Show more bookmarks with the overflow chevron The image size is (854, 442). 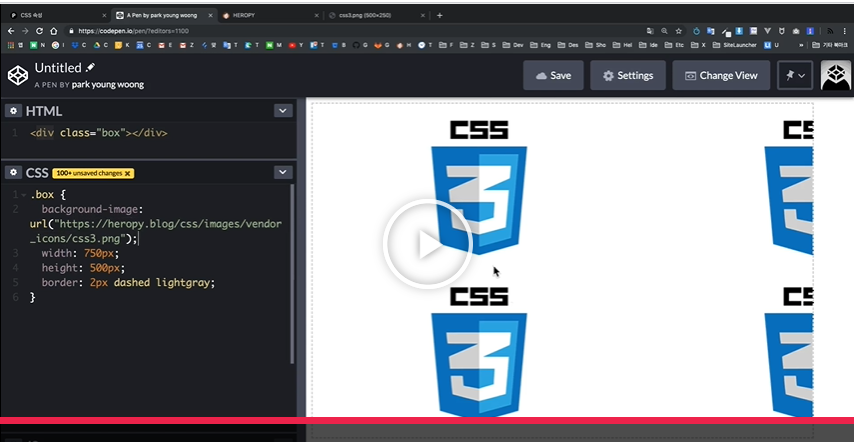point(801,45)
